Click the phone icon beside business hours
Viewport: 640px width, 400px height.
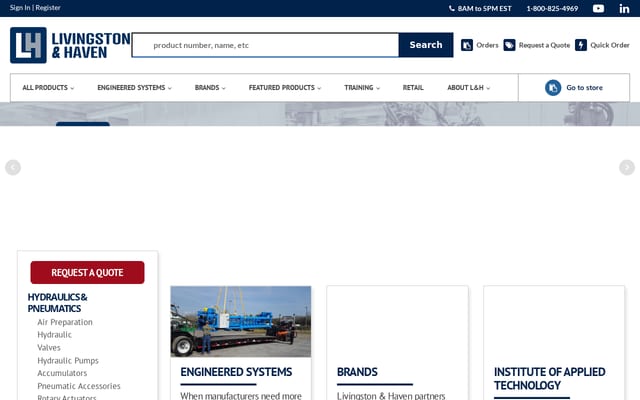(x=451, y=8)
